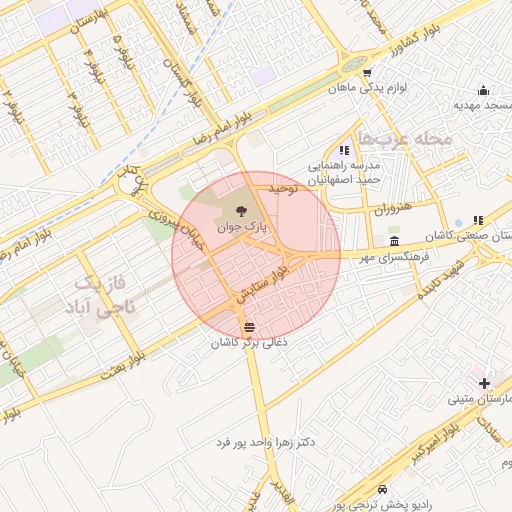512x512 pixels.
Task: Click the mosque icon for مسجد مهدیه
Action: click(x=483, y=90)
